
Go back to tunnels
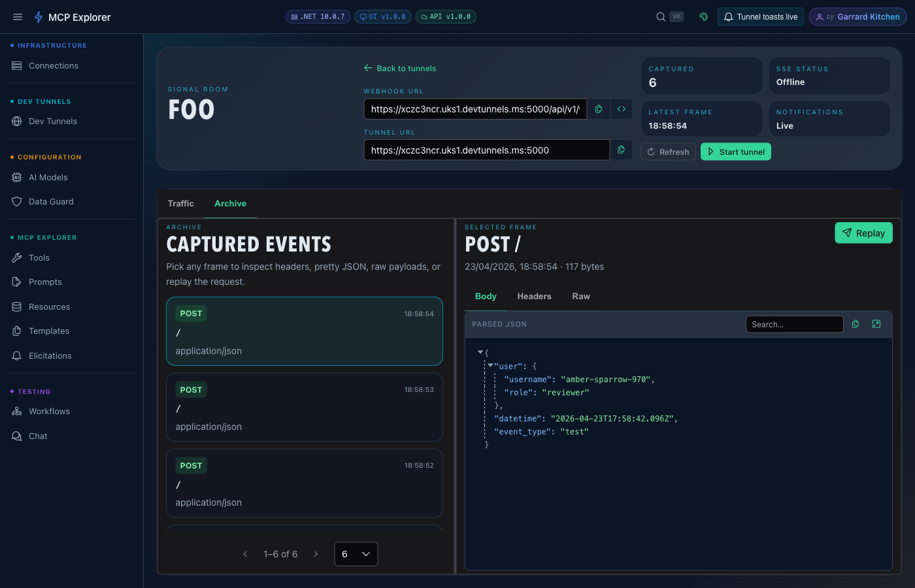pos(400,69)
